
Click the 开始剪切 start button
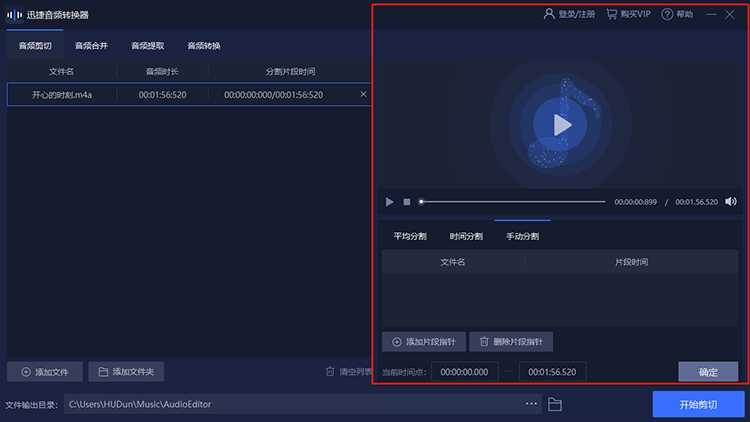click(698, 404)
